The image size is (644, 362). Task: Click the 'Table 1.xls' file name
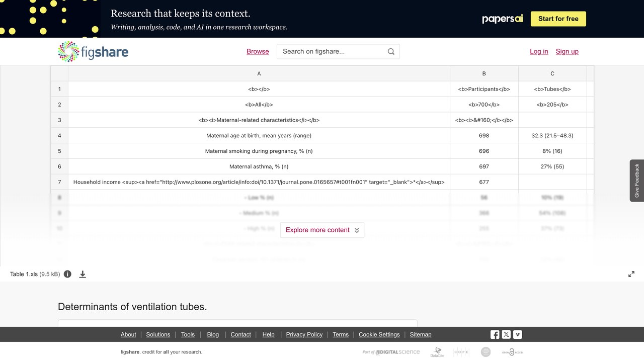click(24, 274)
